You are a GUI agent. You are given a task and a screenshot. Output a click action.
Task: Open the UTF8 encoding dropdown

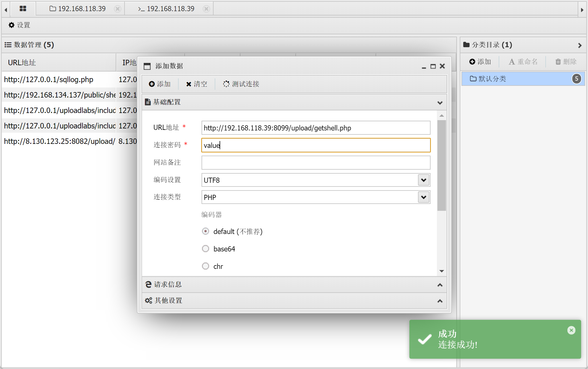click(424, 180)
